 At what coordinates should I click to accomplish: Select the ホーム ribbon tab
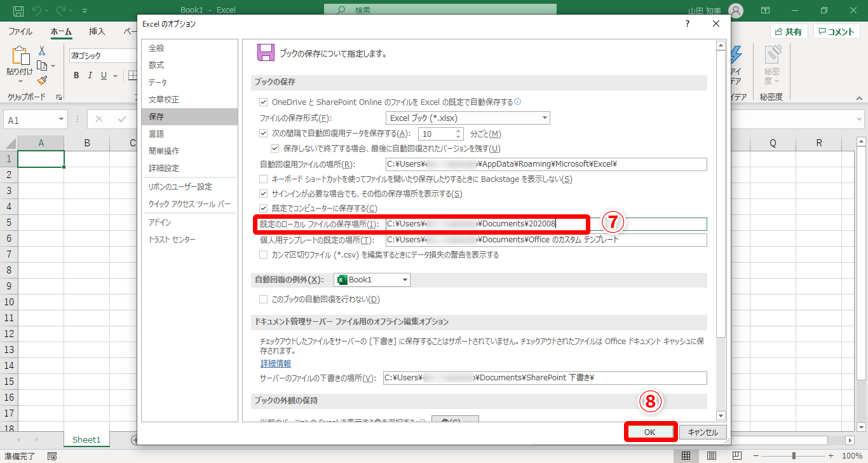[x=61, y=31]
